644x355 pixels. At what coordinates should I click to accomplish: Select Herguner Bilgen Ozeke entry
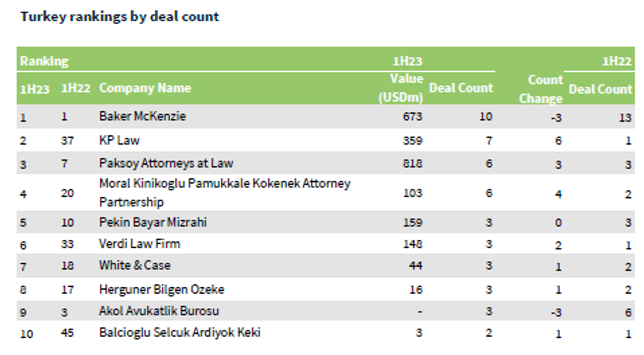click(161, 289)
